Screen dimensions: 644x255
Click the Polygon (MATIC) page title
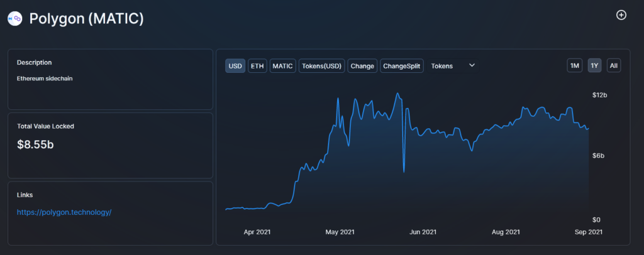point(87,19)
